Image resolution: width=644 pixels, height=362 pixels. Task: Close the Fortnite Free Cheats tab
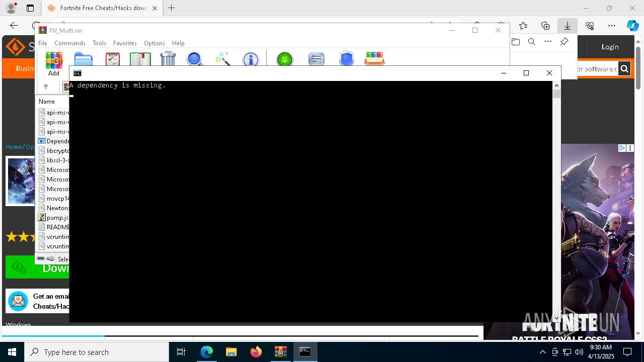point(154,8)
